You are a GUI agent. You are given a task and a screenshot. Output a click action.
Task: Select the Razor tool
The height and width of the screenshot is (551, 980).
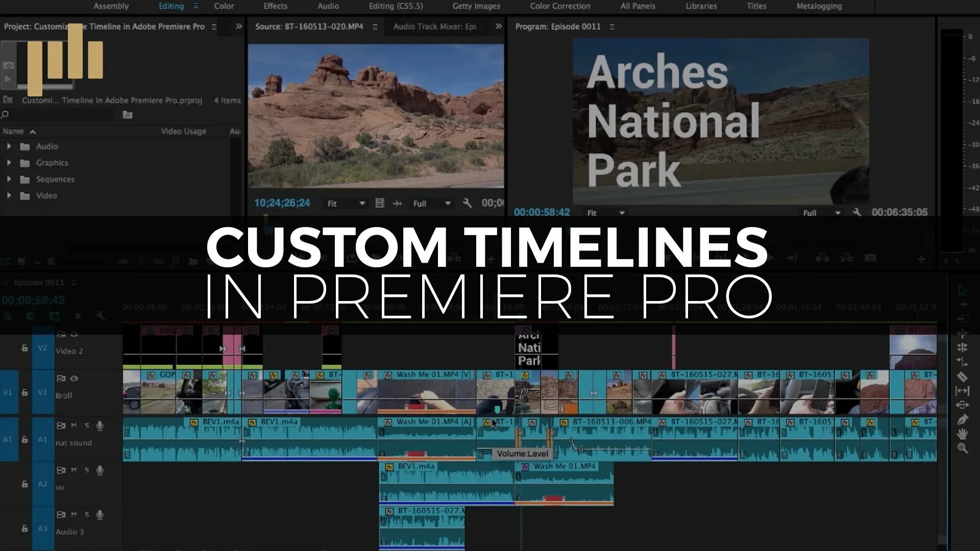coord(962,377)
